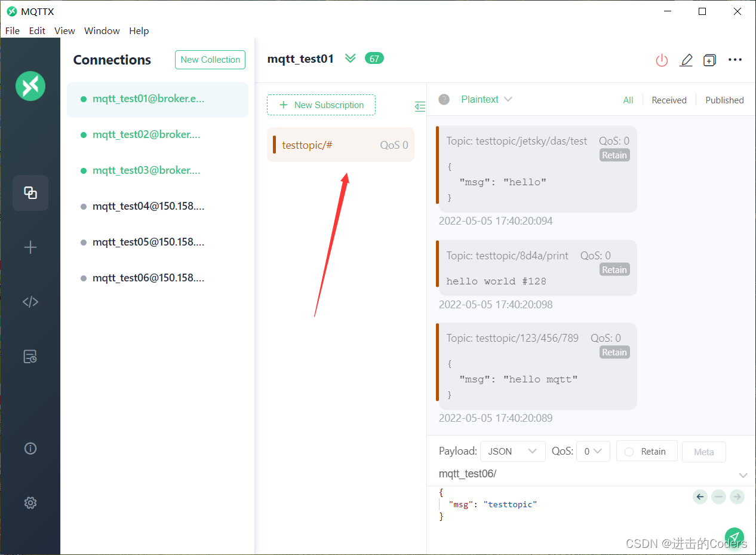Open new window icon in header
Image resolution: width=756 pixels, height=555 pixels.
click(x=709, y=60)
